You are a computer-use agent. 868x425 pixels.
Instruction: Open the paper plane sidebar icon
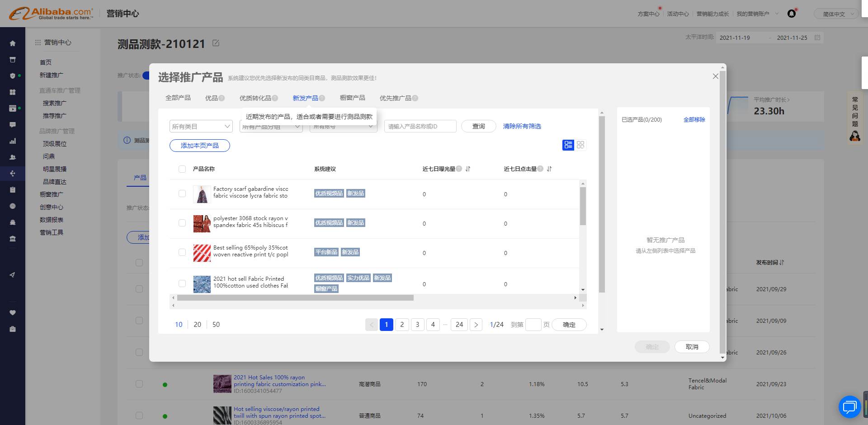(x=13, y=275)
